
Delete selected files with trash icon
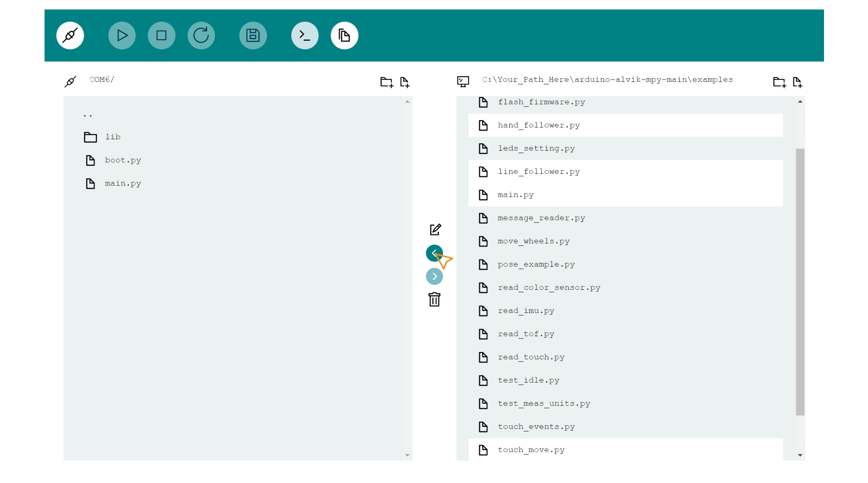434,299
